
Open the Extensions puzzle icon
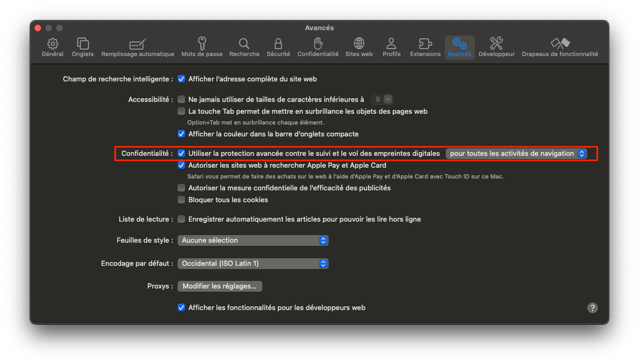pos(425,44)
